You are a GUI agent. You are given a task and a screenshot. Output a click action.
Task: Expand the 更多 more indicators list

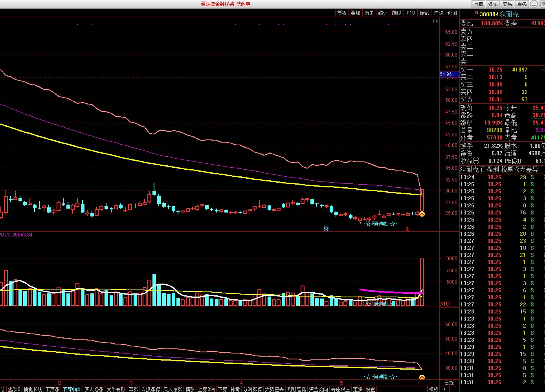pyautogui.click(x=358, y=389)
